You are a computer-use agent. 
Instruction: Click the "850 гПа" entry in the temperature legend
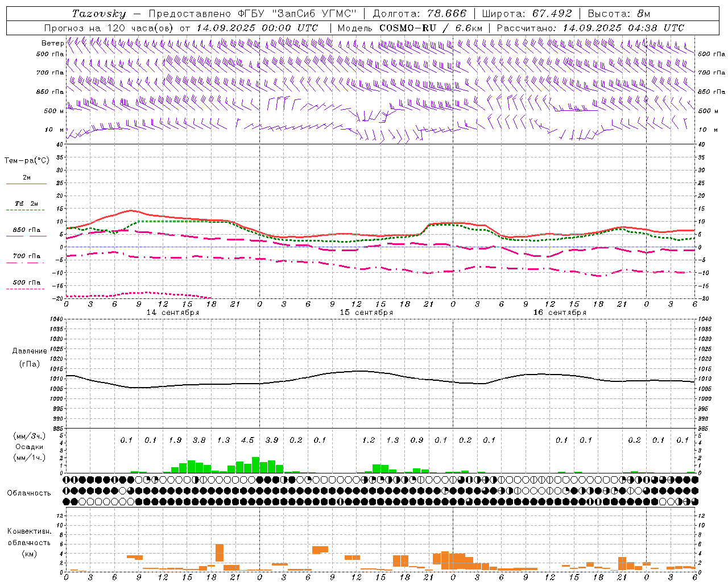27,230
